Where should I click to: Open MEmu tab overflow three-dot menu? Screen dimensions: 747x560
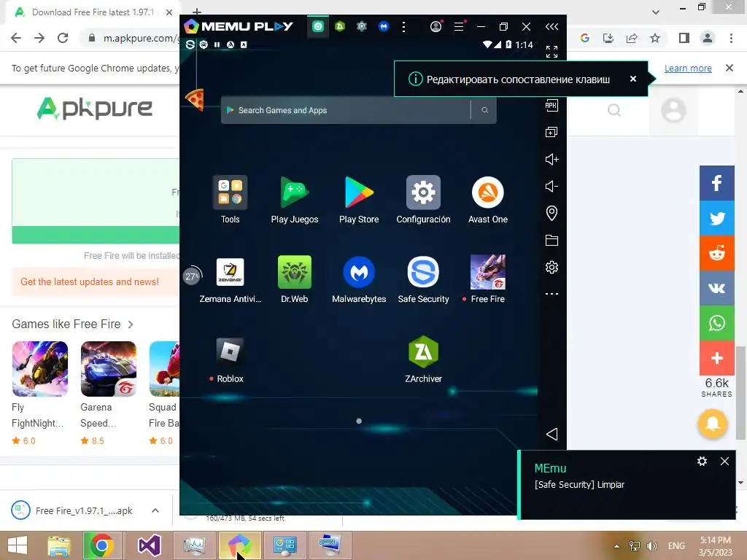pos(403,27)
